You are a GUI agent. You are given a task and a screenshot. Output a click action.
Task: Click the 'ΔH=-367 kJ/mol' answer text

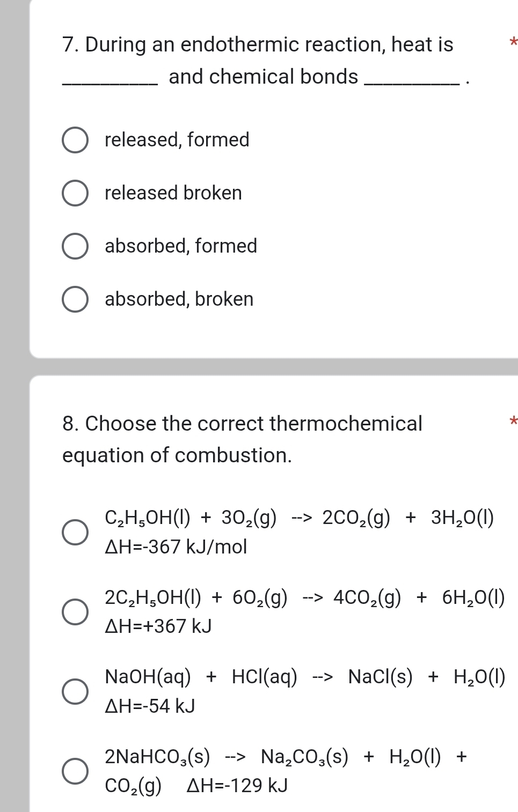coord(176,547)
